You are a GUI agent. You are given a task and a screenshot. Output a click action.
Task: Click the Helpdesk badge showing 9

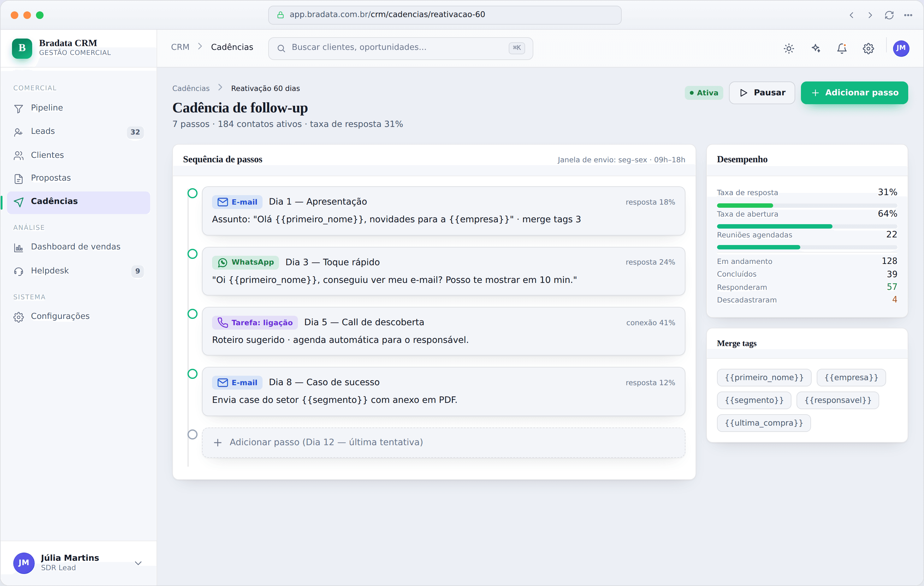[x=137, y=271]
